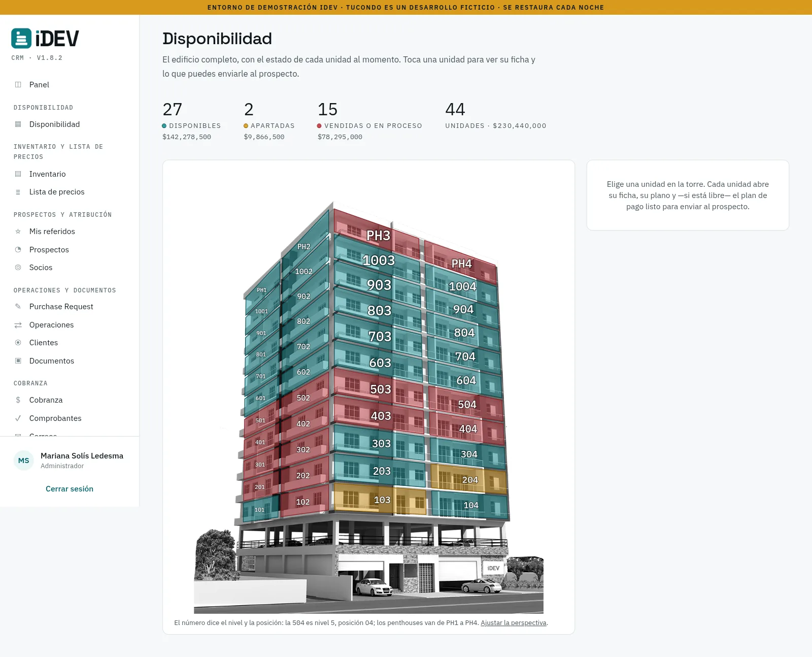
Task: Click the Operaciones arrows icon
Action: pyautogui.click(x=18, y=325)
